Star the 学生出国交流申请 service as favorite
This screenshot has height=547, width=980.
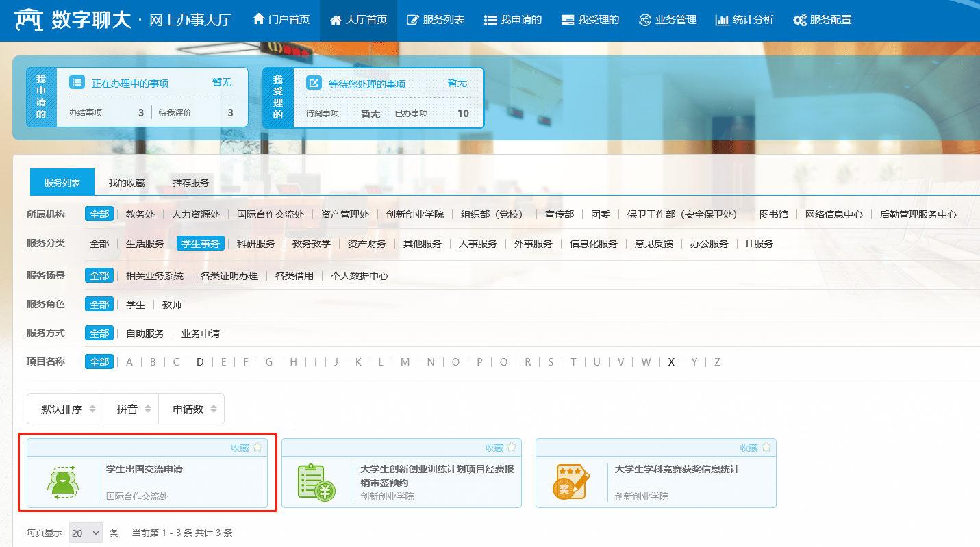click(x=257, y=448)
